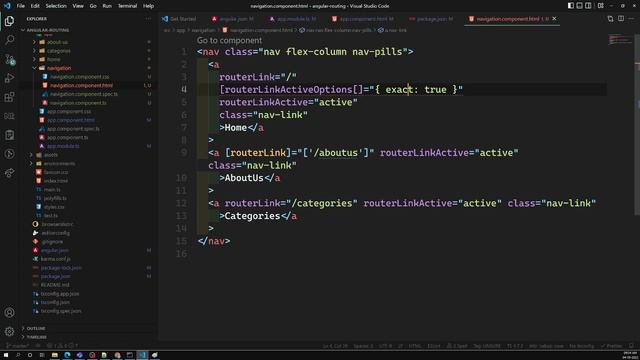This screenshot has height=360, width=640.
Task: Open package-lock.json in explorer
Action: 61,268
